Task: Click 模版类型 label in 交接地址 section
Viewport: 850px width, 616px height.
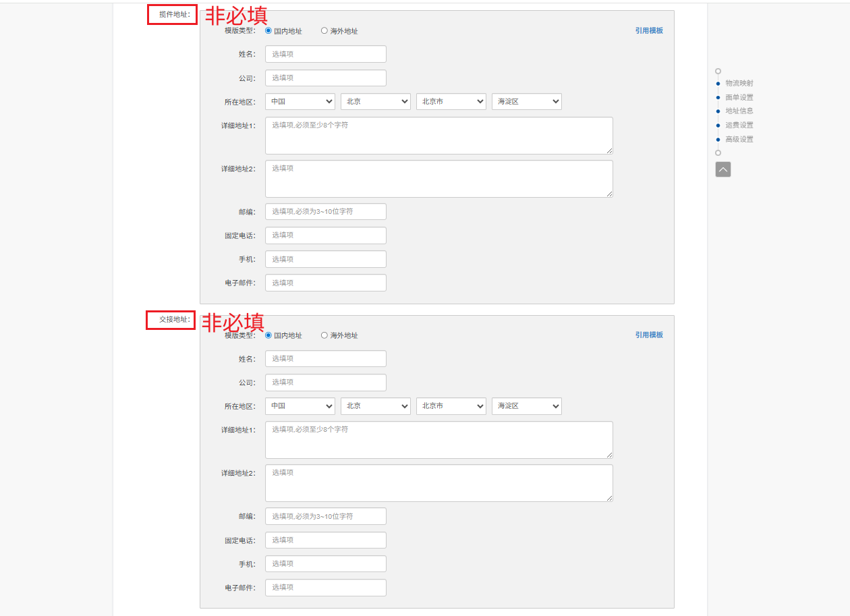Action: click(240, 335)
